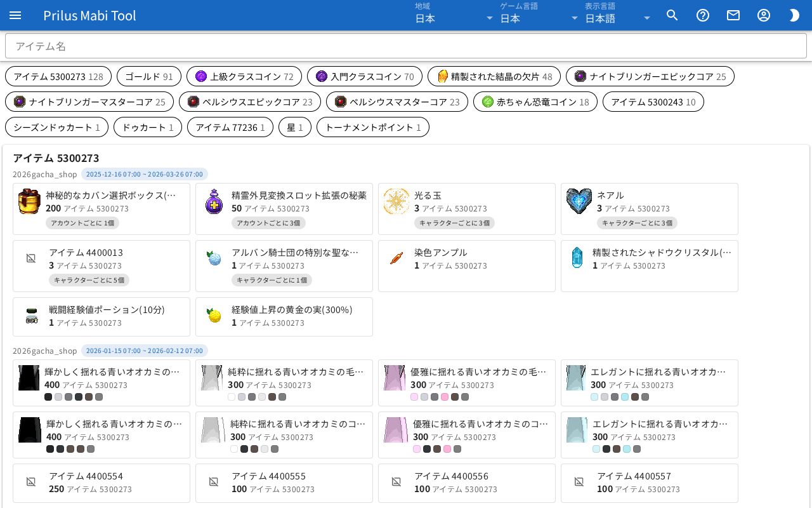The height and width of the screenshot is (508, 812).
Task: Click pink first swatch under 優雅に揺れる 毛
Action: [414, 397]
